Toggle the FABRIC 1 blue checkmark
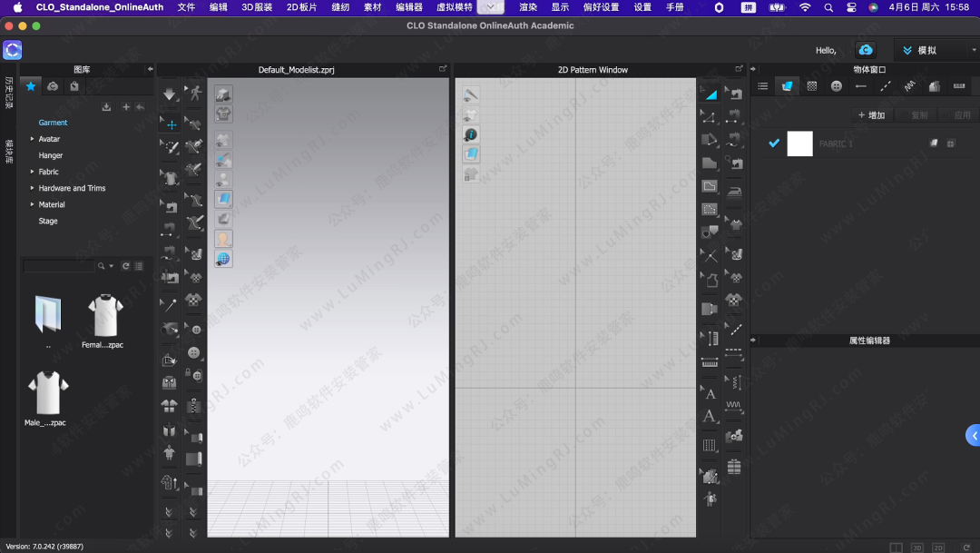Image resolution: width=980 pixels, height=553 pixels. tap(774, 143)
